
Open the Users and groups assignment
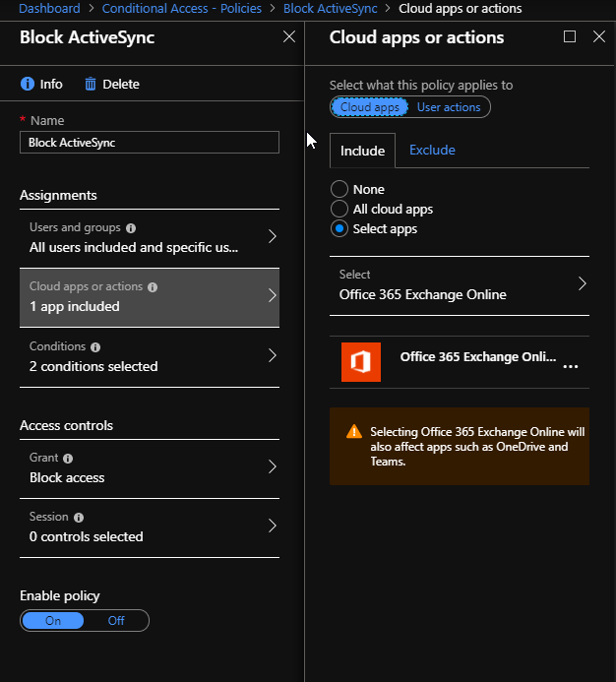click(x=150, y=238)
